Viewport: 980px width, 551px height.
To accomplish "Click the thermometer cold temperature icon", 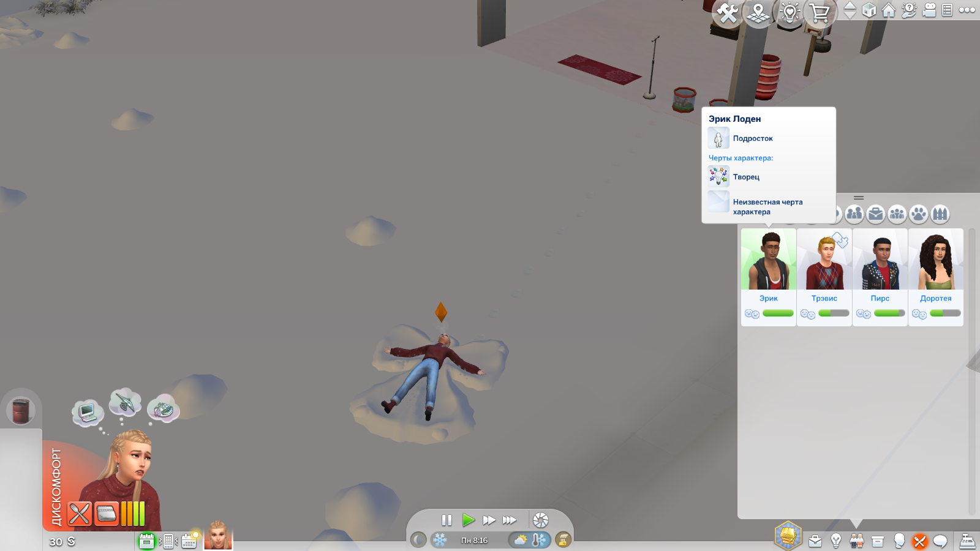I will tap(540, 540).
